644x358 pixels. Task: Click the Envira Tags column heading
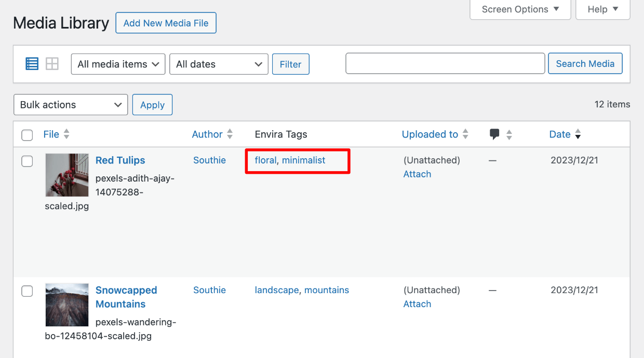281,134
